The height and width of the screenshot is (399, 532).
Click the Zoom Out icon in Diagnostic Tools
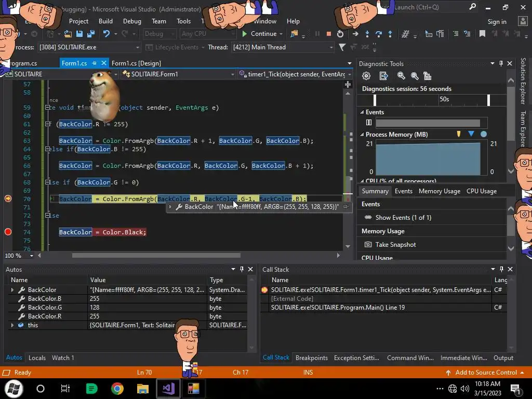(x=415, y=76)
